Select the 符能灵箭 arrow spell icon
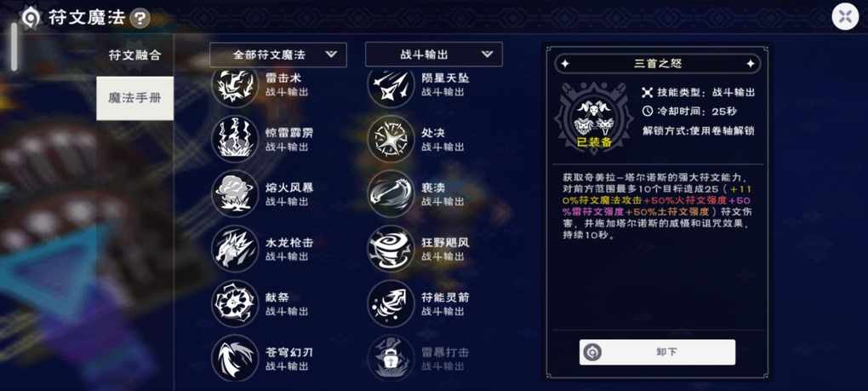The width and height of the screenshot is (868, 391). point(391,303)
